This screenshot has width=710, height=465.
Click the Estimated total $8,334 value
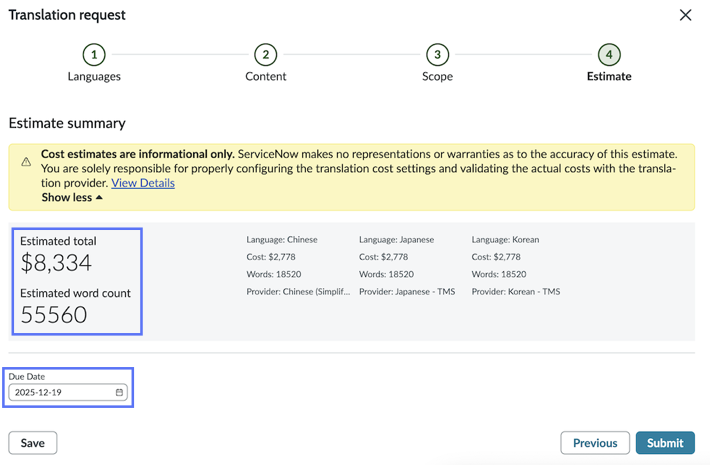coord(56,263)
